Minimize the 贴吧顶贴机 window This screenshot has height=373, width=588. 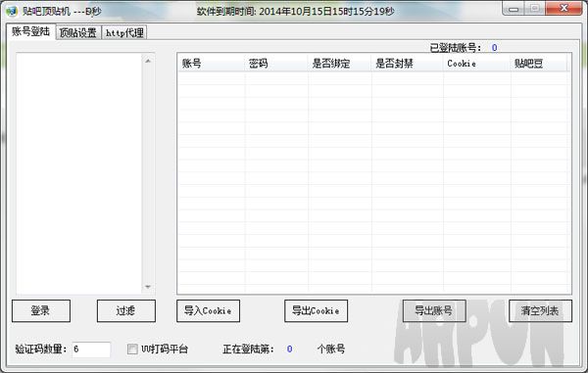[x=514, y=8]
